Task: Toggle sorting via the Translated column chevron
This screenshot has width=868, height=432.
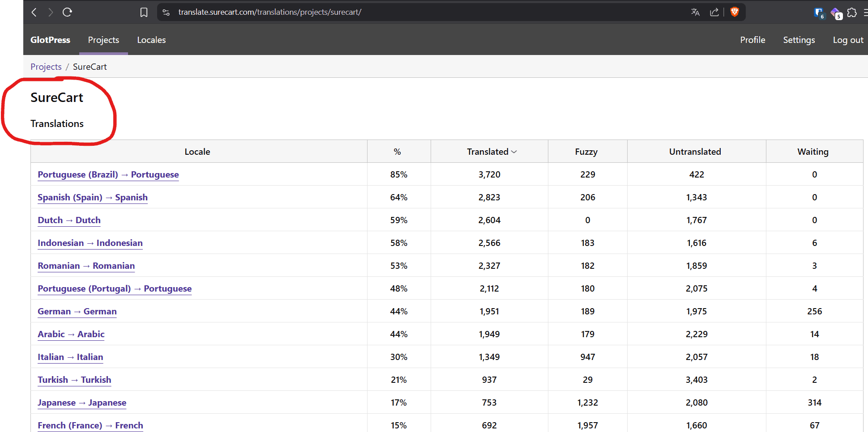Action: point(514,152)
